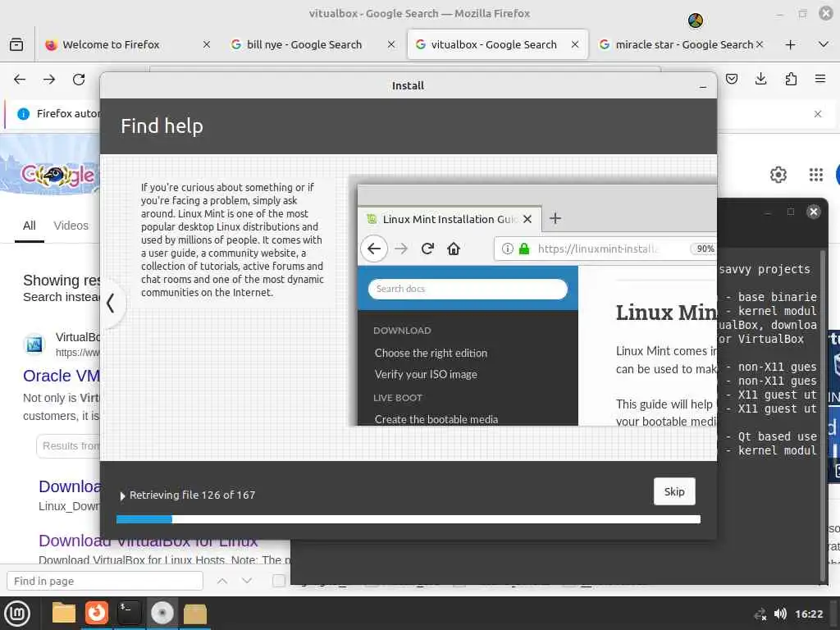840x630 pixels.
Task: Go back in Firefox history
Action: click(20, 80)
